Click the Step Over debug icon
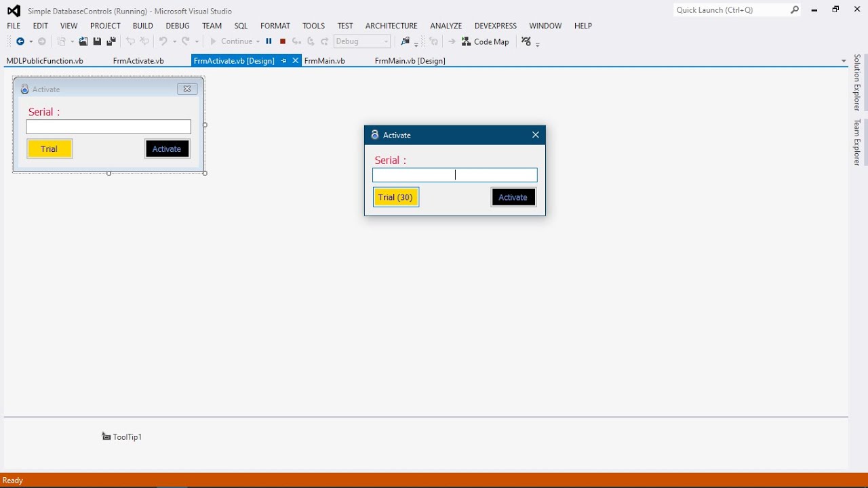Image resolution: width=868 pixels, height=488 pixels. point(311,41)
